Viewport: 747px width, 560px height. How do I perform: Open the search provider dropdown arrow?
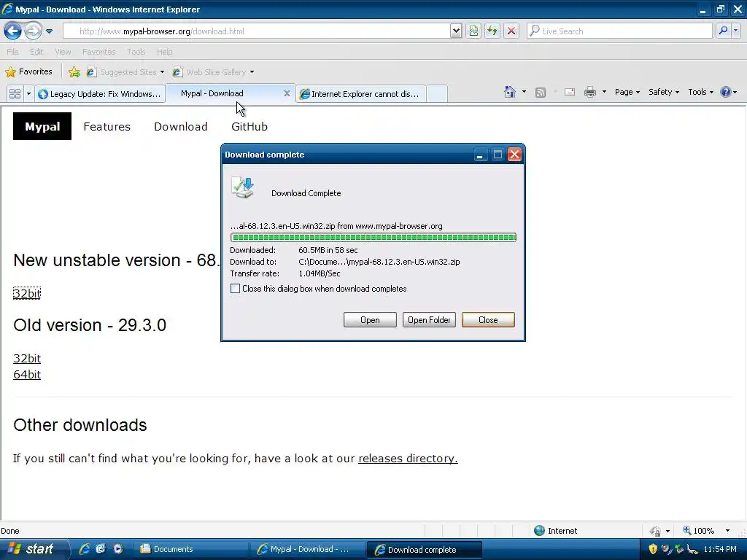pos(736,31)
